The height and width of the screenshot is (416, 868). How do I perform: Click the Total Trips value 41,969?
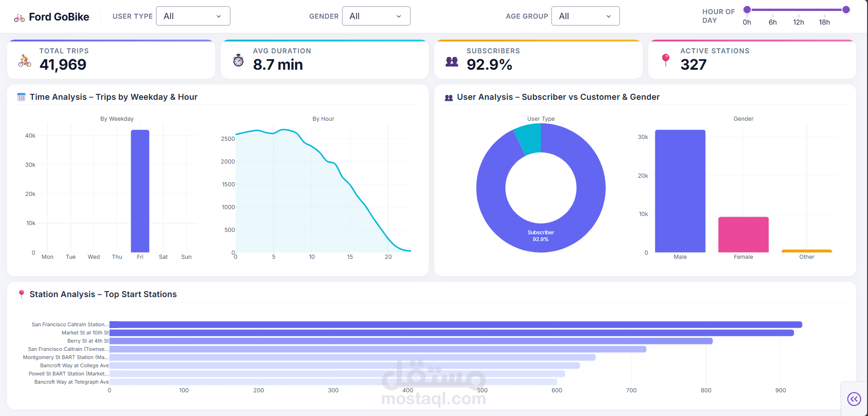(x=63, y=65)
